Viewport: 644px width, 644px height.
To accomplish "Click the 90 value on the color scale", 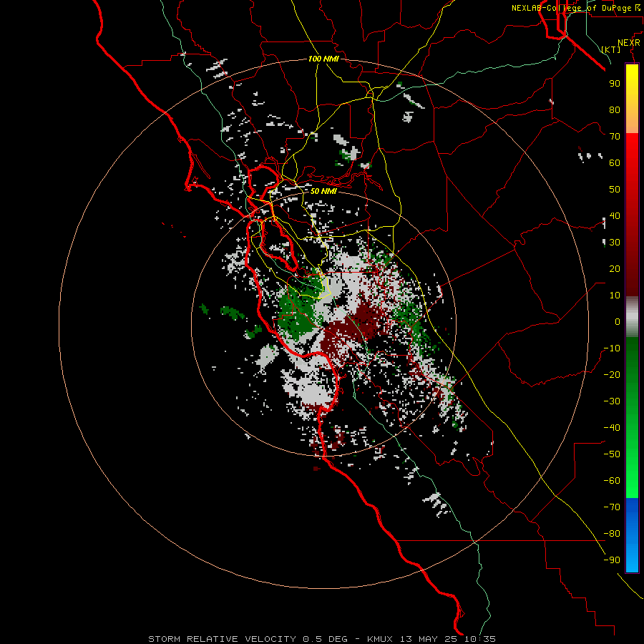I will click(615, 84).
